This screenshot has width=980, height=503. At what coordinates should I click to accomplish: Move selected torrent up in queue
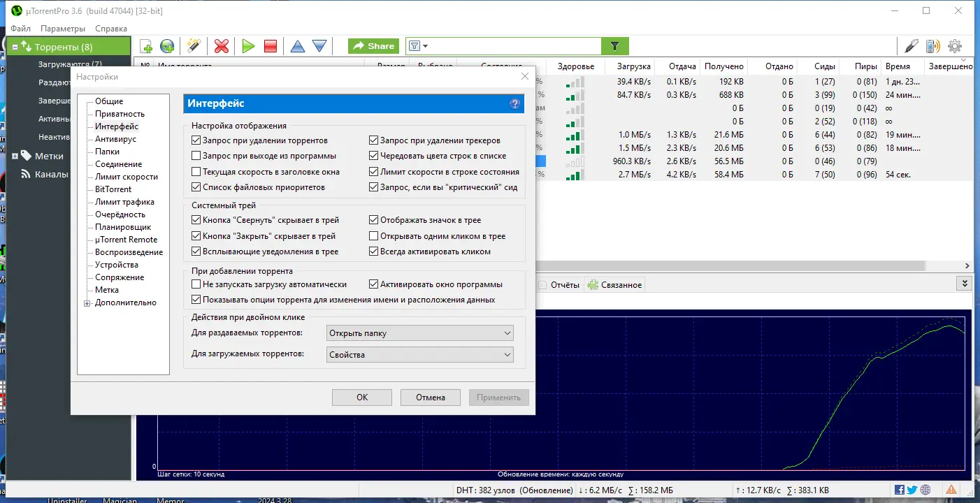[x=297, y=46]
